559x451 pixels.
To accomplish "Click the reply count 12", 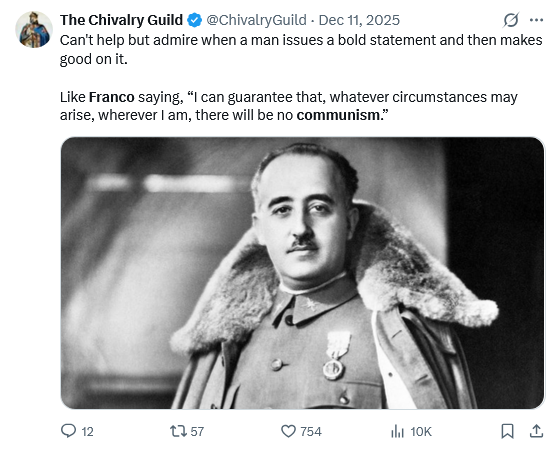I will click(x=87, y=432).
